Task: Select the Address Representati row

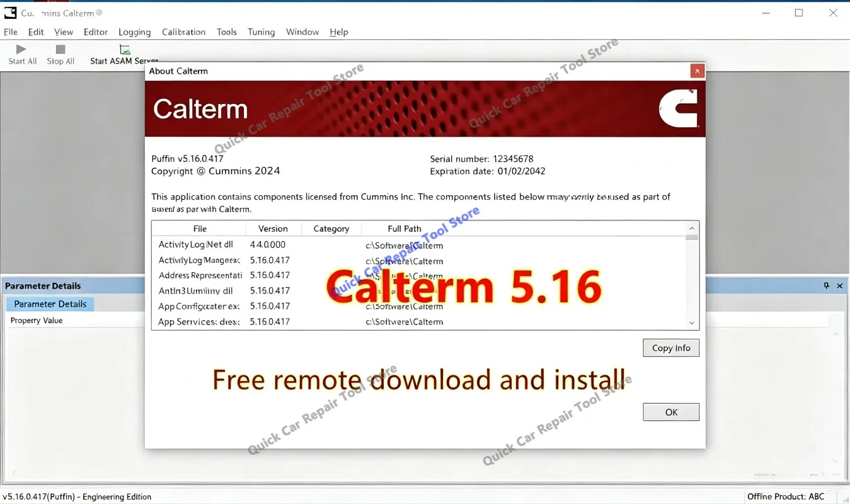Action: point(418,275)
